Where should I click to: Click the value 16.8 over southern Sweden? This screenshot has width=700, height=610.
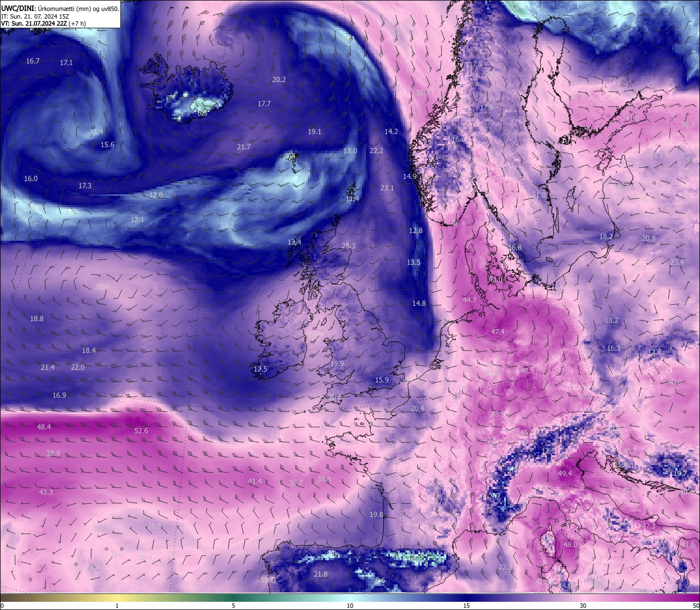coord(515,248)
